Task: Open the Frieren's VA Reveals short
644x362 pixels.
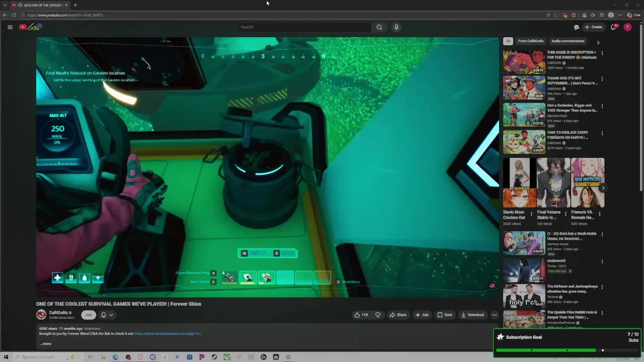Action: coord(588,183)
